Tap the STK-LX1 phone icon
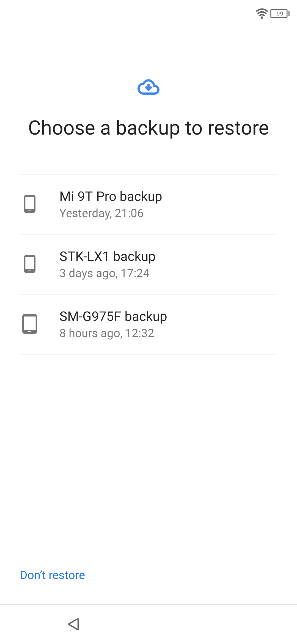 click(30, 264)
